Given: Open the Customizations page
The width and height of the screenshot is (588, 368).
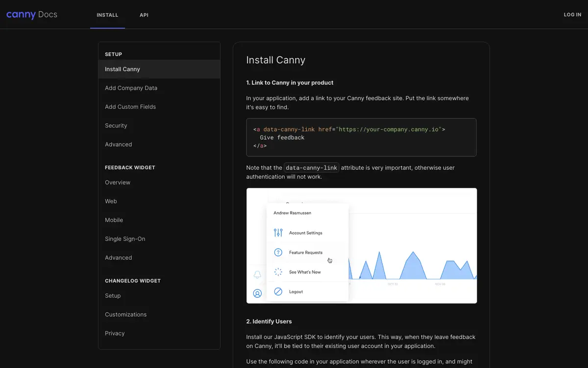Looking at the screenshot, I should 159,315.
